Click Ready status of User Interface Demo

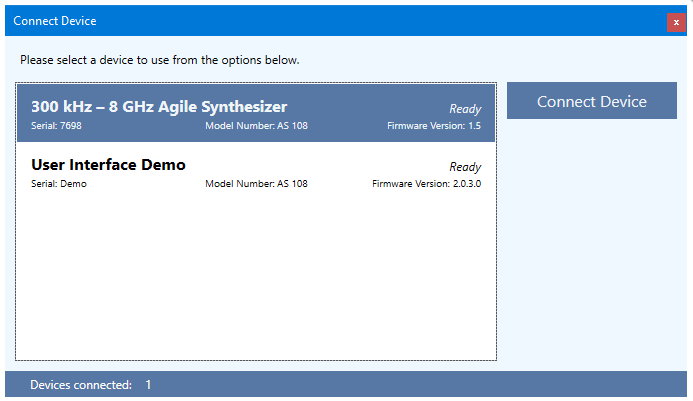pyautogui.click(x=465, y=167)
